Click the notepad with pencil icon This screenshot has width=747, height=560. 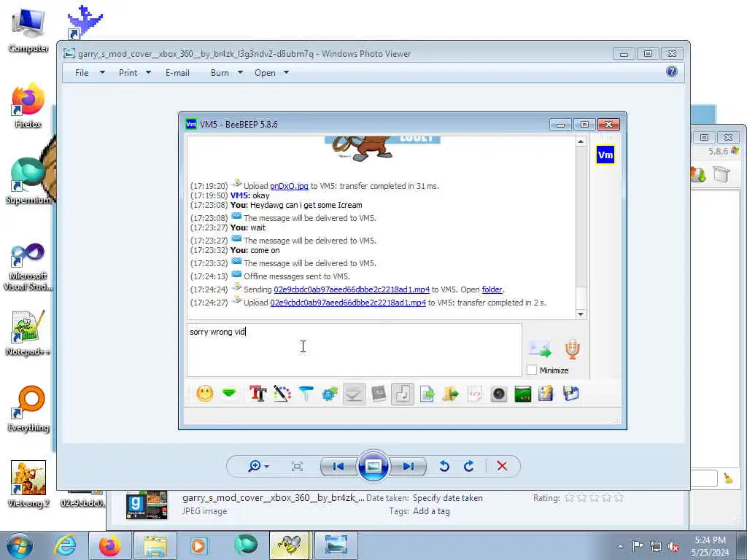point(546,394)
